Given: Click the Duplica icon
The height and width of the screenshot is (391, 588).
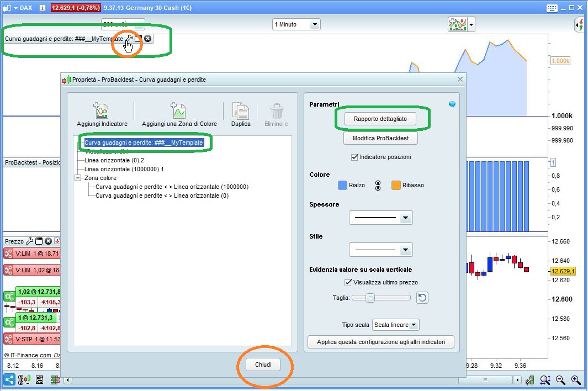Looking at the screenshot, I should (x=240, y=110).
